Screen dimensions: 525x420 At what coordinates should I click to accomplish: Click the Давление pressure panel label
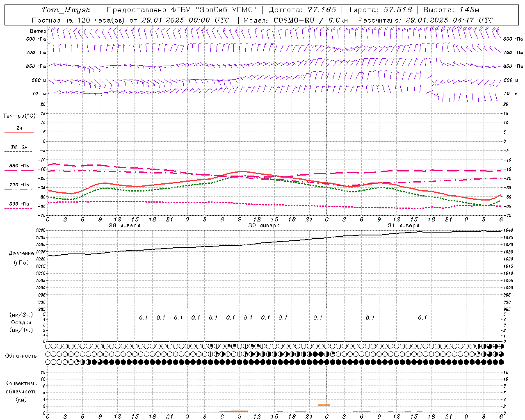(21, 253)
